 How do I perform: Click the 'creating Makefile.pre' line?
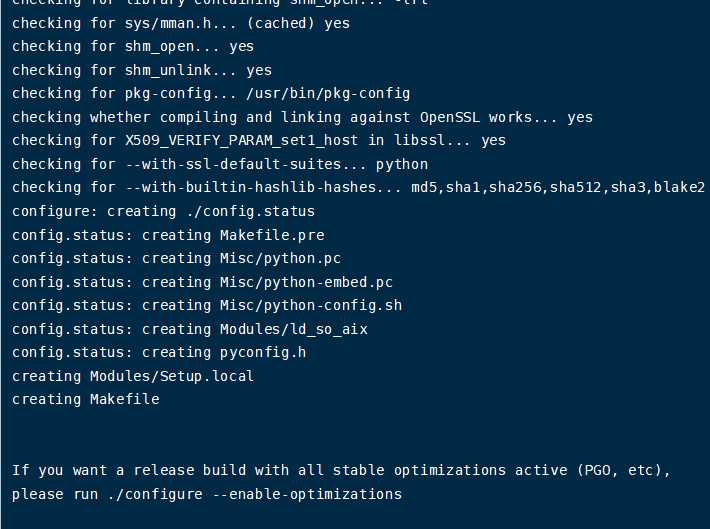[x=168, y=235]
